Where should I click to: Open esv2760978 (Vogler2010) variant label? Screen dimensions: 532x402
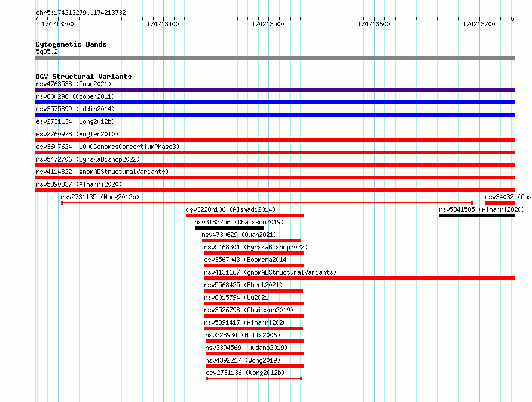pos(77,134)
